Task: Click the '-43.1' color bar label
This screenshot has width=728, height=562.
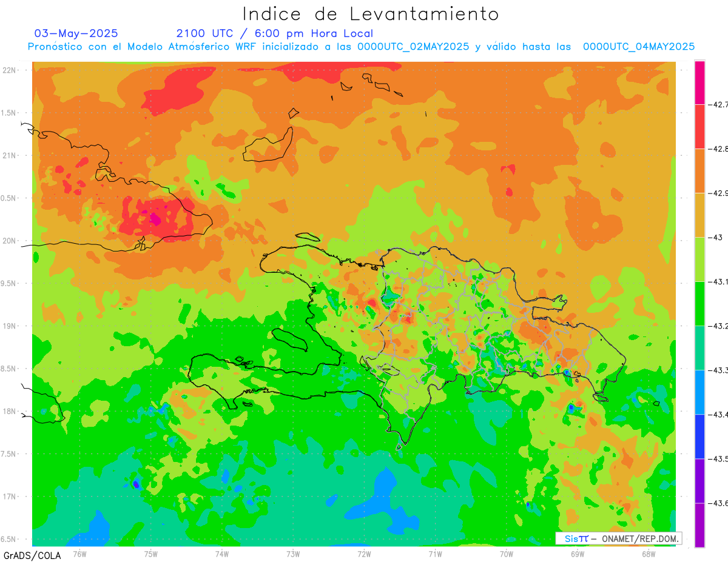Action: click(x=720, y=282)
